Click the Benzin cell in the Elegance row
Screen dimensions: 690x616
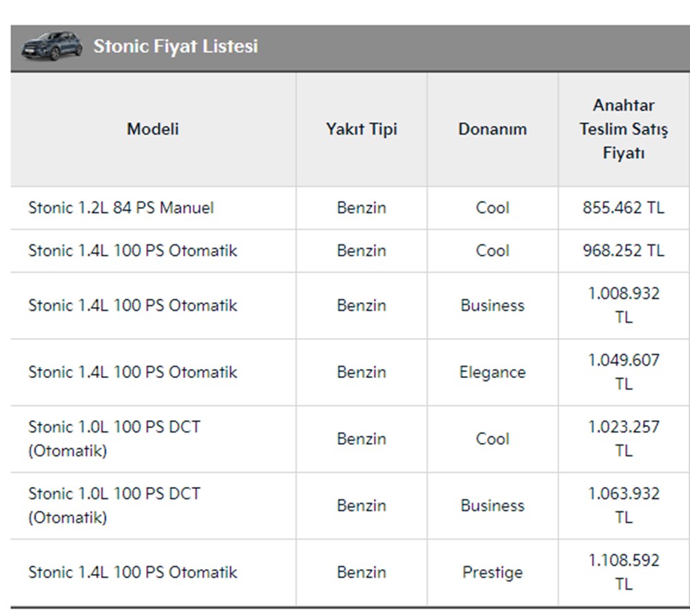(362, 372)
